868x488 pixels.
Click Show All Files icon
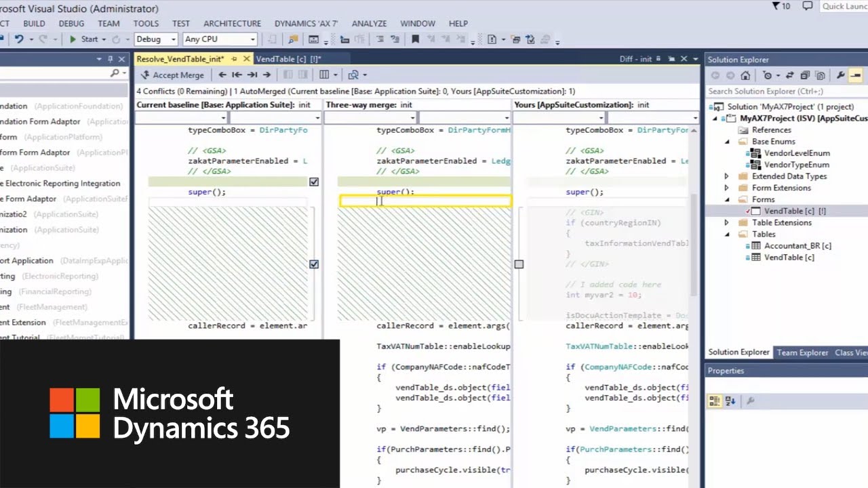(820, 75)
